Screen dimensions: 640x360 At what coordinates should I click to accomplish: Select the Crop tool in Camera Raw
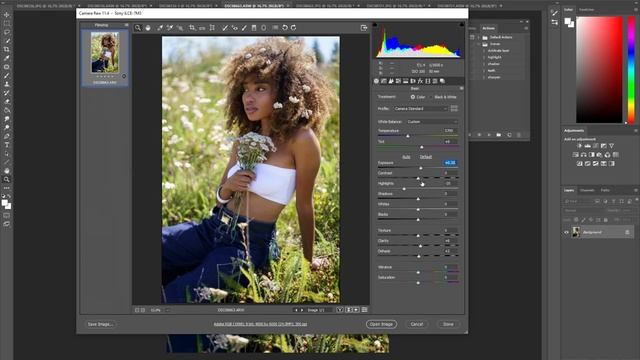click(x=192, y=28)
